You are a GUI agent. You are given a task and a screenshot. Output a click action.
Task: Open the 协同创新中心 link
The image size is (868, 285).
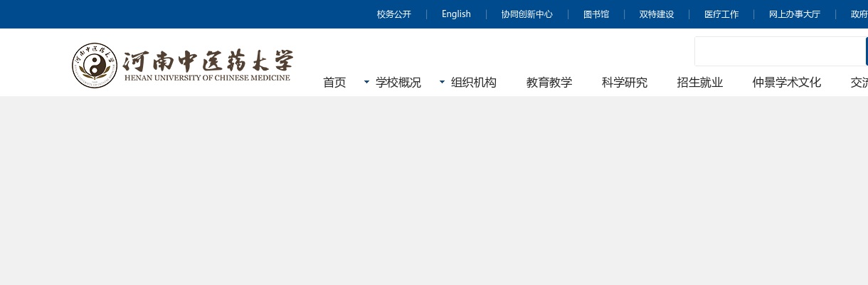pyautogui.click(x=526, y=14)
